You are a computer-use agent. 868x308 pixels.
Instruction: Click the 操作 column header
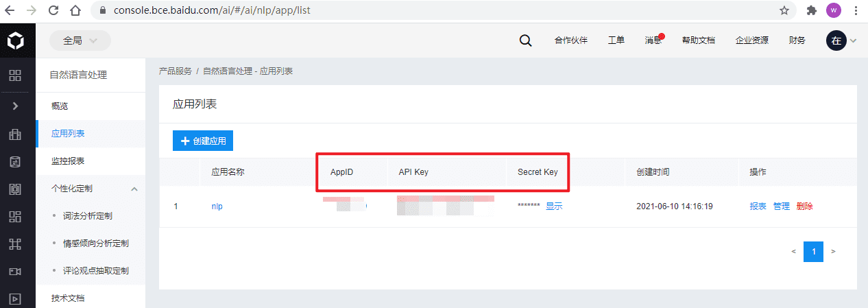pos(758,172)
